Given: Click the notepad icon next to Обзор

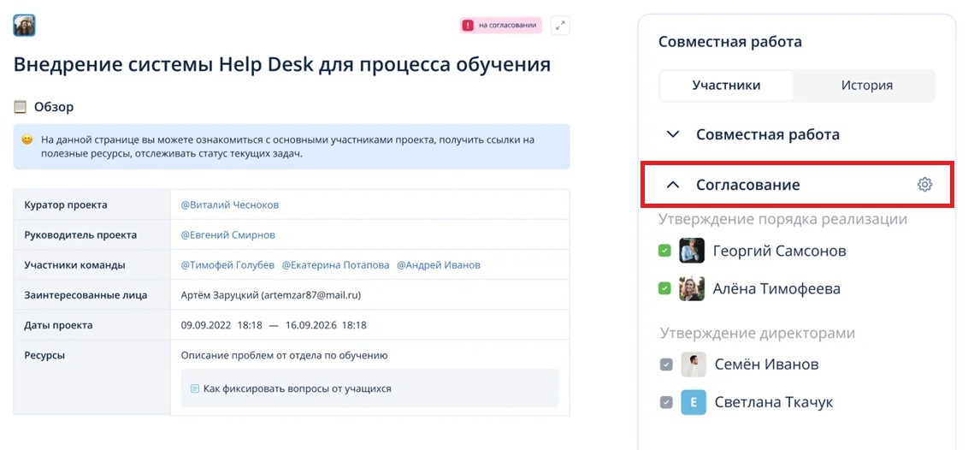Looking at the screenshot, I should (x=21, y=107).
